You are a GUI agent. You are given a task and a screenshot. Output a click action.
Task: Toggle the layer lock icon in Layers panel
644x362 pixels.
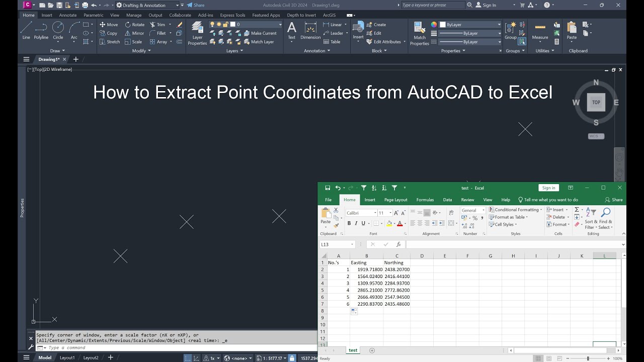pyautogui.click(x=226, y=24)
